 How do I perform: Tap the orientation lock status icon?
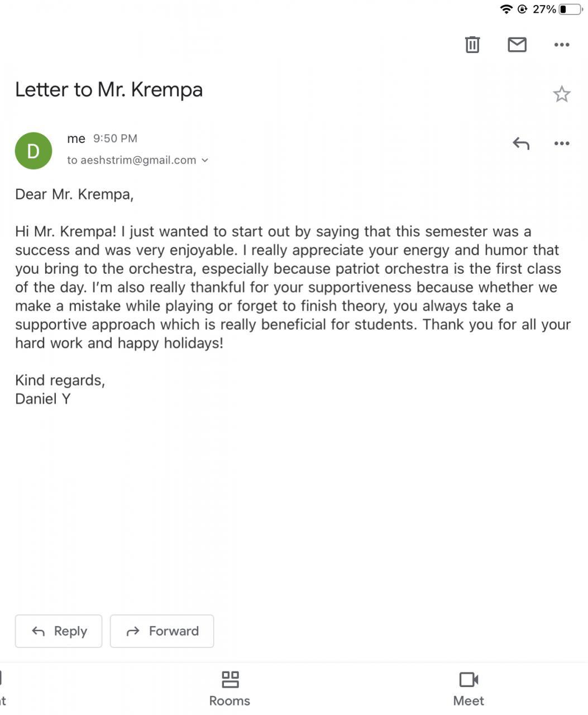click(x=522, y=9)
